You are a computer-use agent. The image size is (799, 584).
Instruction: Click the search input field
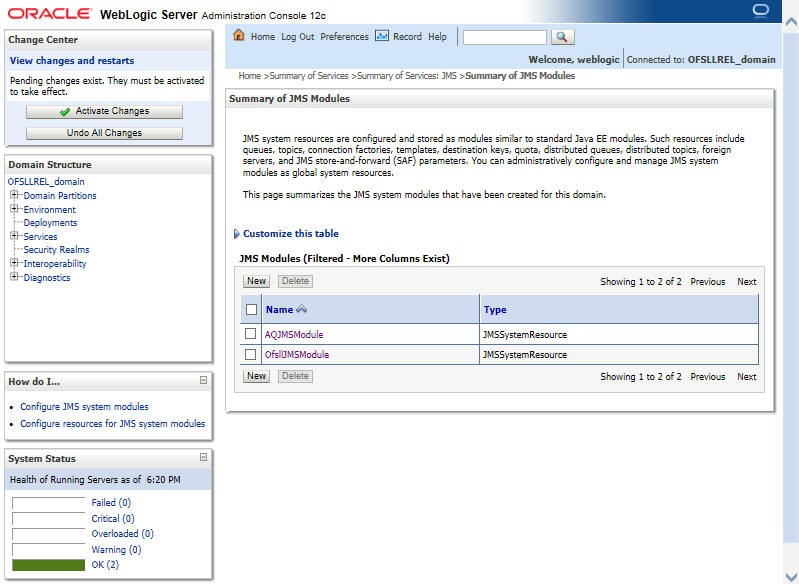click(x=504, y=37)
